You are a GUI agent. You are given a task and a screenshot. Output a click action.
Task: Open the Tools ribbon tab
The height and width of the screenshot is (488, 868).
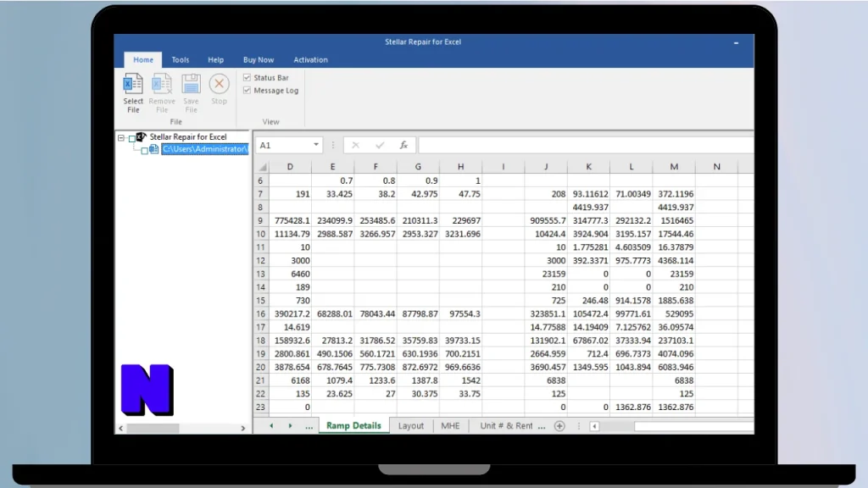coord(180,60)
